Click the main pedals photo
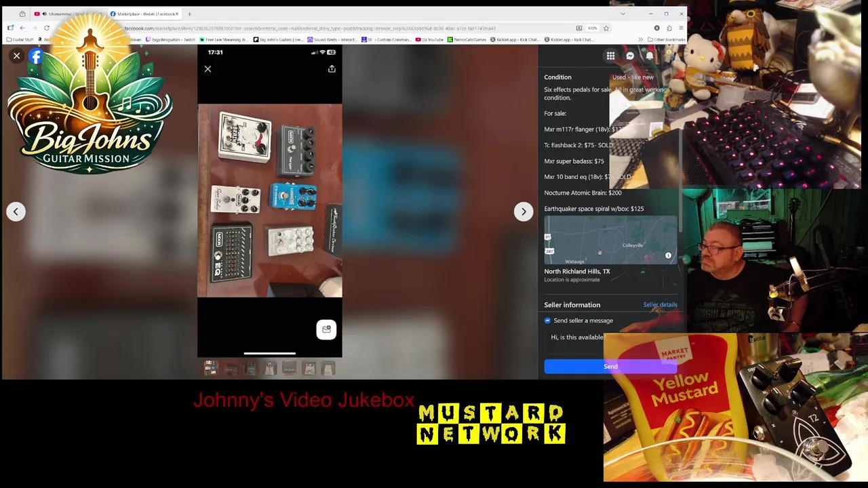The image size is (868, 488). click(x=270, y=200)
